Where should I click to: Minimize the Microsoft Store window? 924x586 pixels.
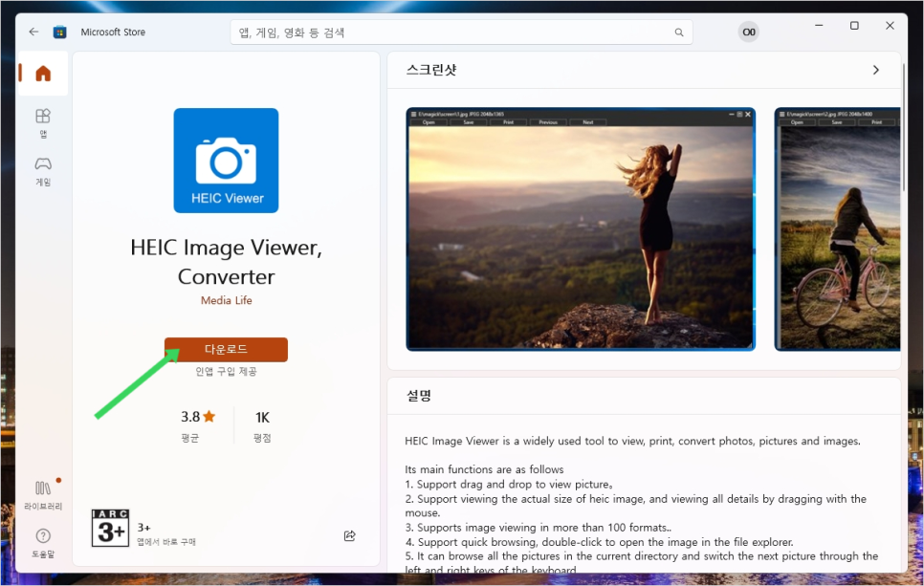pos(819,26)
